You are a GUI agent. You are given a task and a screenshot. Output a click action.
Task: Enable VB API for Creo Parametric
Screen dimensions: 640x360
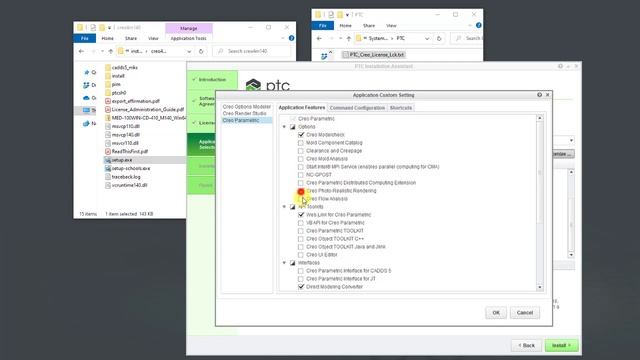301,223
